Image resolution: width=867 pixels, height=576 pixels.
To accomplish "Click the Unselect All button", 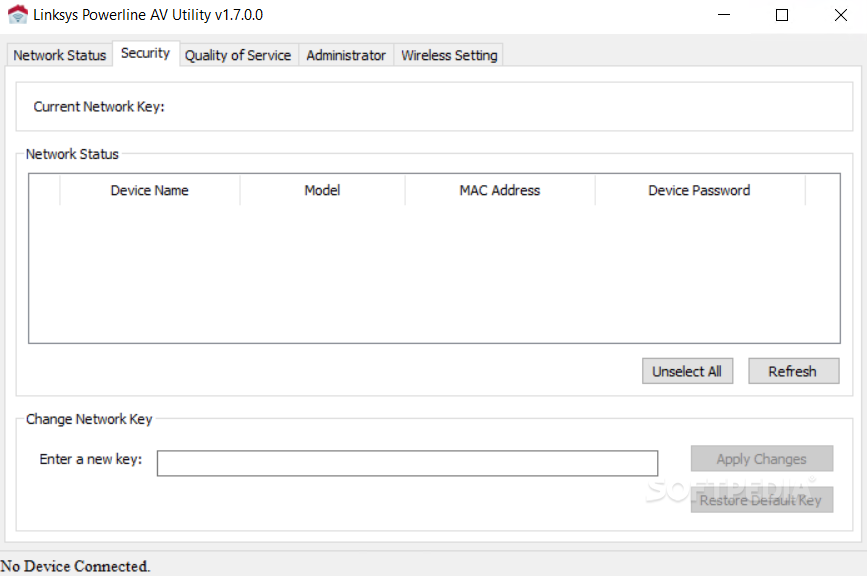I will click(687, 371).
